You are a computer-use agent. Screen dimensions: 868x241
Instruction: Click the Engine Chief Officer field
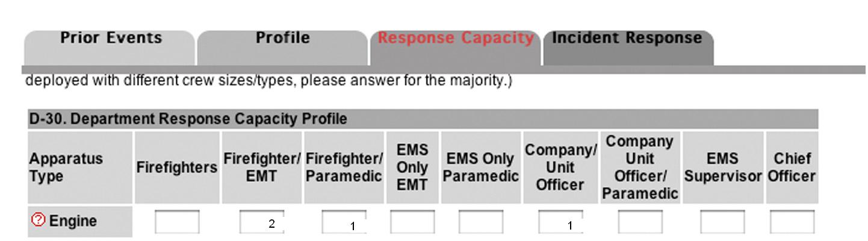792,222
